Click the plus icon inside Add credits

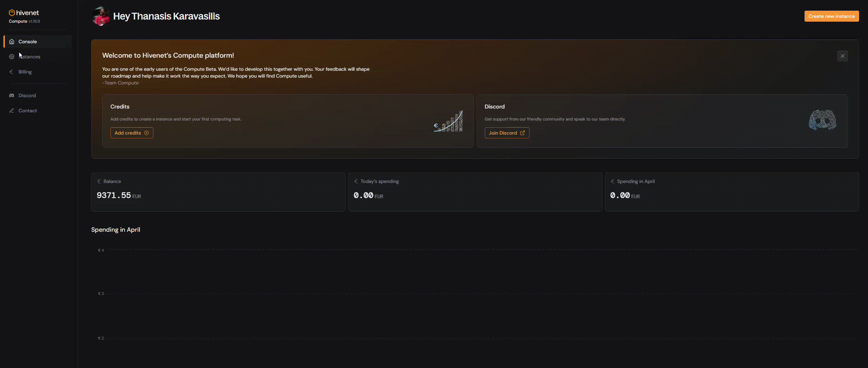pos(147,133)
